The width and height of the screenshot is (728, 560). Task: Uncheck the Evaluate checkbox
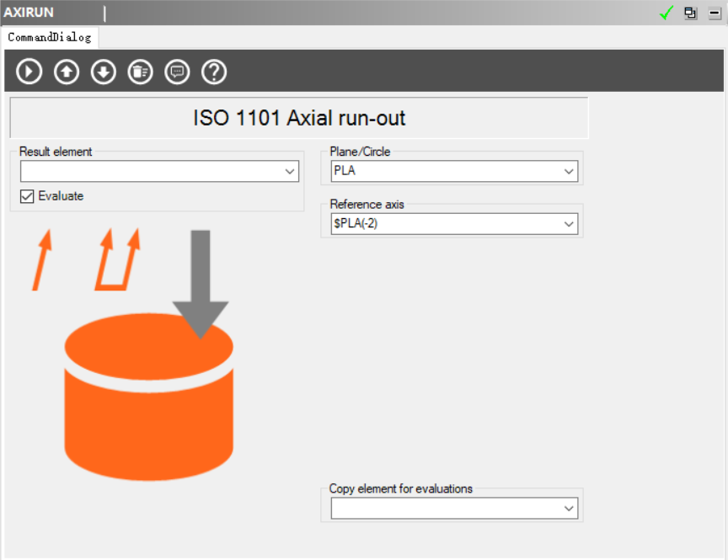tap(27, 196)
